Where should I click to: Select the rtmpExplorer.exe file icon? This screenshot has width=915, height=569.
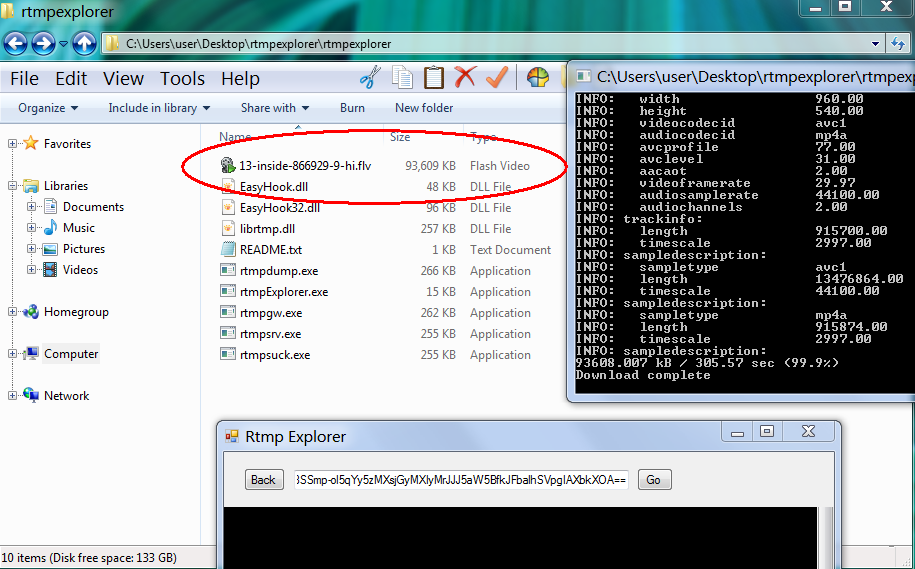click(x=228, y=291)
